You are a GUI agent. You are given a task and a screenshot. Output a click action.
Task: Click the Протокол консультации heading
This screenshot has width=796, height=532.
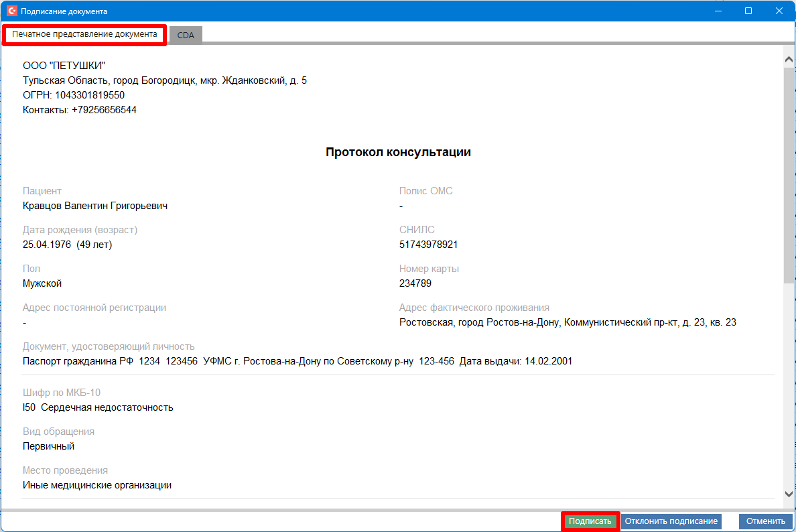pos(398,152)
